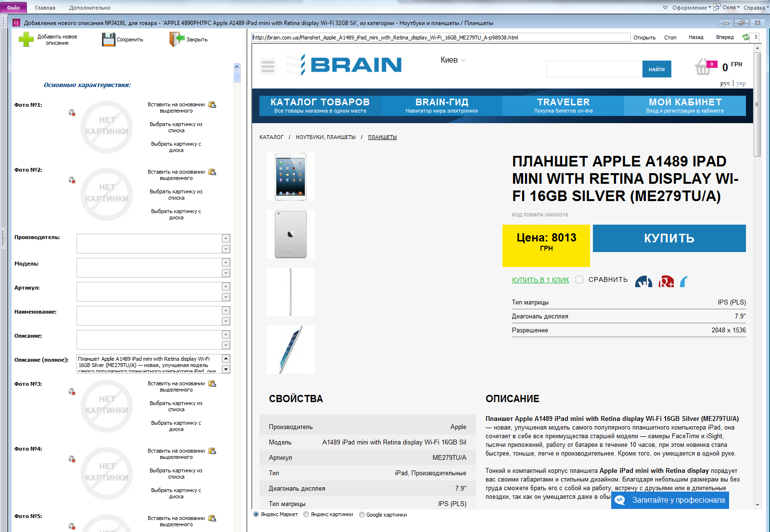
Task: Select the Google картинки radio button
Action: coord(362,515)
